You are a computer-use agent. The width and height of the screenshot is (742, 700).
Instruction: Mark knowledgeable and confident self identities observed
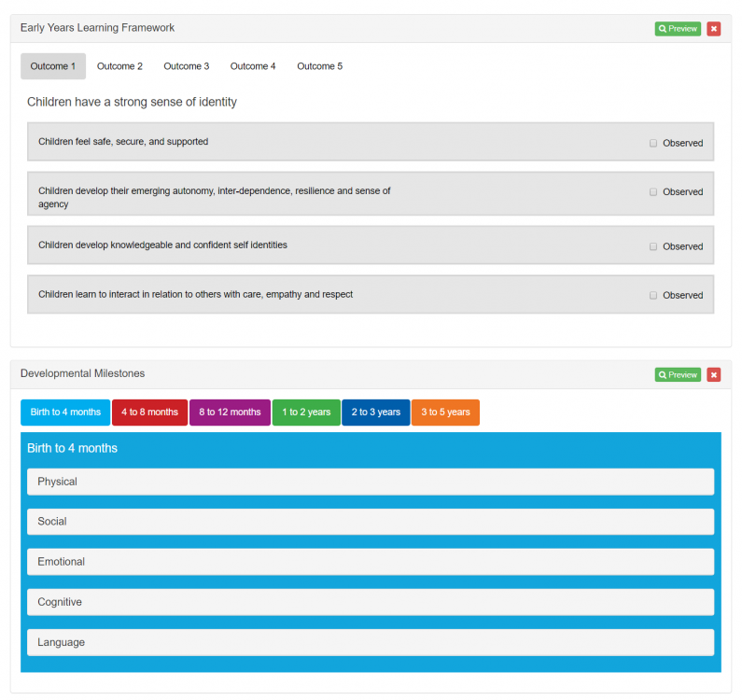653,246
